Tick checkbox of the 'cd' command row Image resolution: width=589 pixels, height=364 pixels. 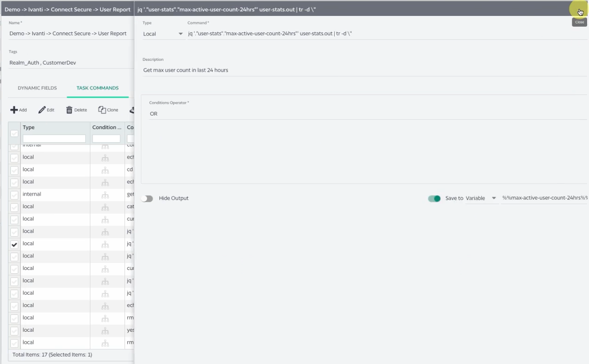(15, 170)
